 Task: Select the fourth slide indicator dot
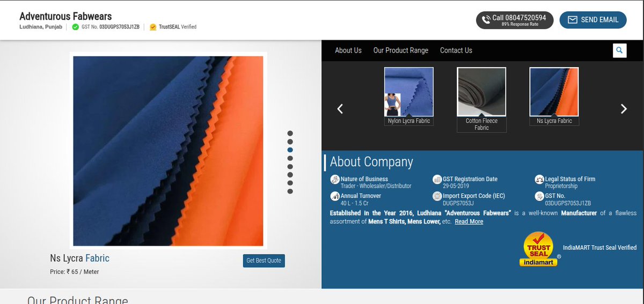pyautogui.click(x=290, y=158)
